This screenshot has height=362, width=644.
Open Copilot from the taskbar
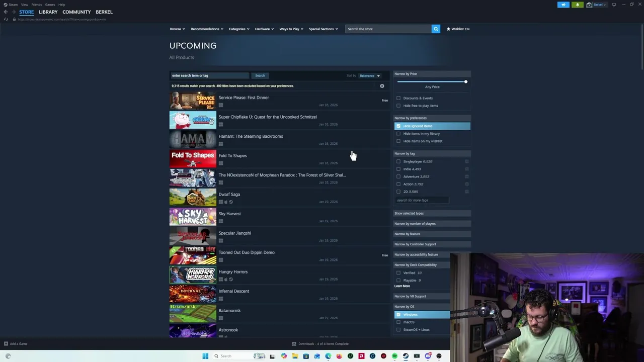tap(284, 356)
